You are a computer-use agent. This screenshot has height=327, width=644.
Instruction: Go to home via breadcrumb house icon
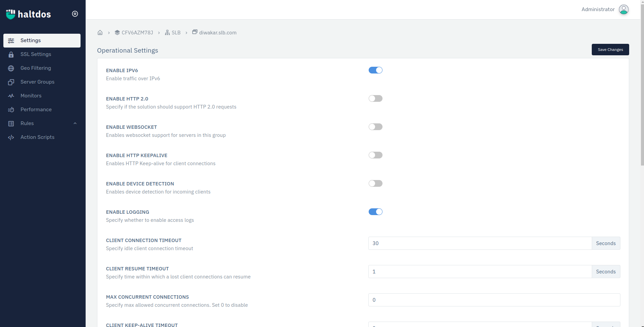pyautogui.click(x=100, y=32)
